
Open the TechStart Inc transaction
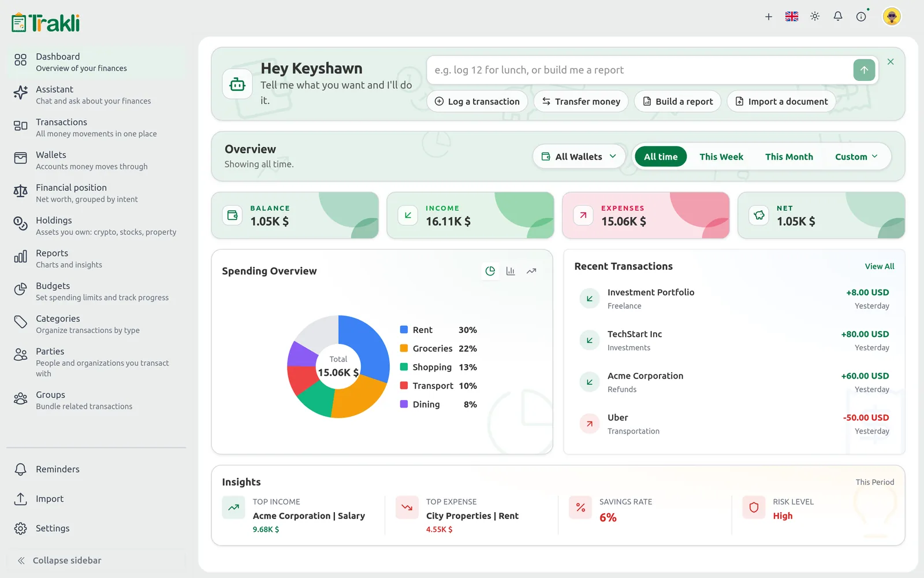(x=734, y=340)
